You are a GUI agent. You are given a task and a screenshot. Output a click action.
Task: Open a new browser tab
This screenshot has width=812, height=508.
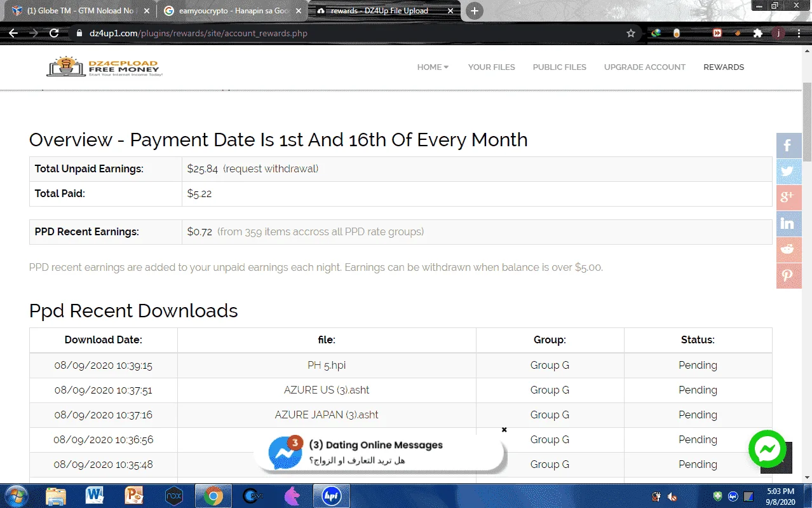click(475, 11)
